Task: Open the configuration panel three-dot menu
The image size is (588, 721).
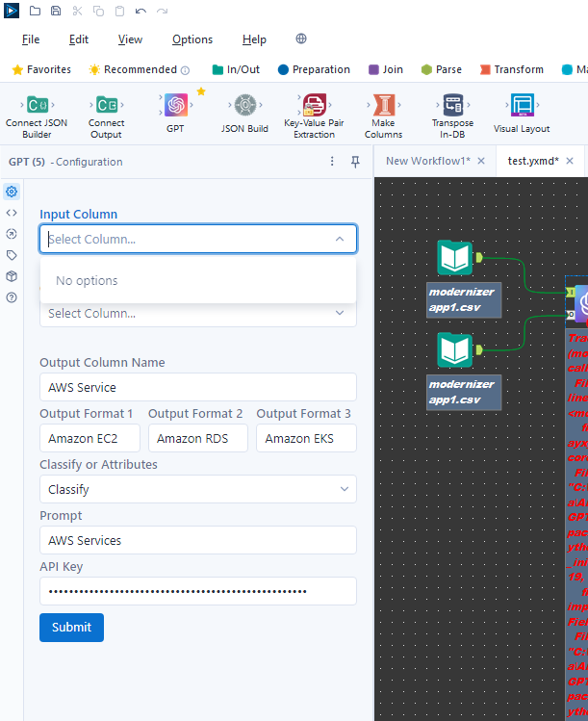Action: point(332,162)
